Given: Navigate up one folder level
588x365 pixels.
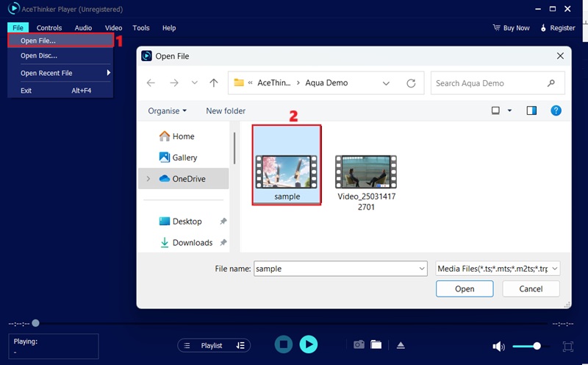Looking at the screenshot, I should 214,83.
